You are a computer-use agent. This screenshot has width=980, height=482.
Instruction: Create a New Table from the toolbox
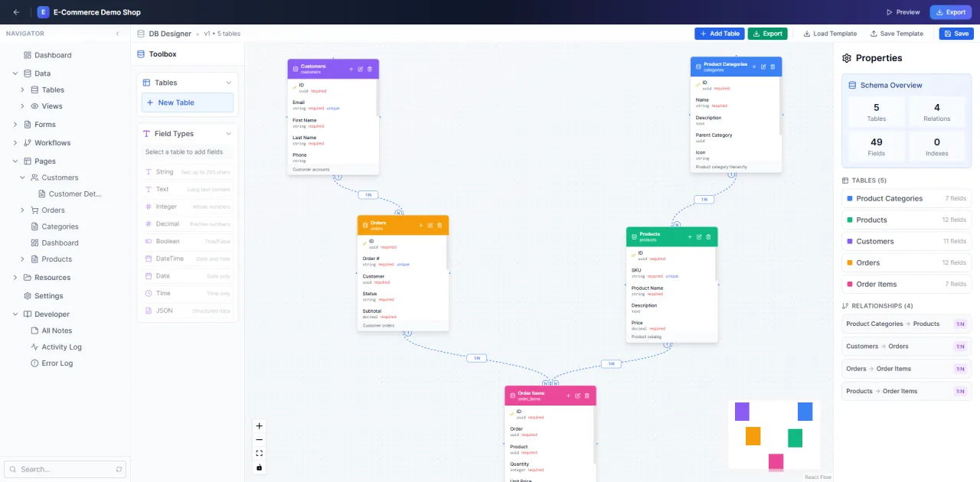point(188,103)
